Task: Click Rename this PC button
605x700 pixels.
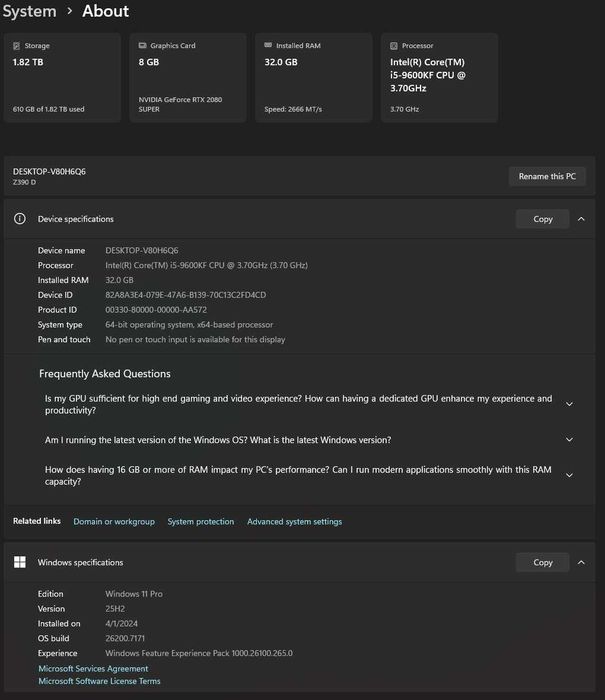Action: click(x=547, y=176)
